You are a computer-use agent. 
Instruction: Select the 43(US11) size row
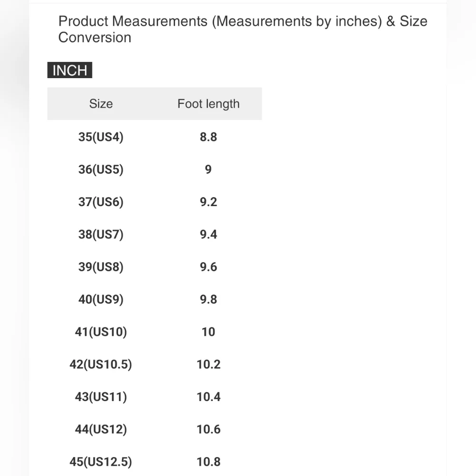[x=155, y=397]
